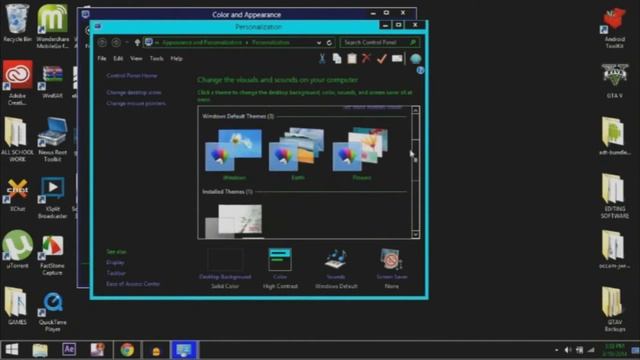Open Control Panel Home link
The image size is (640, 360).
tap(132, 76)
